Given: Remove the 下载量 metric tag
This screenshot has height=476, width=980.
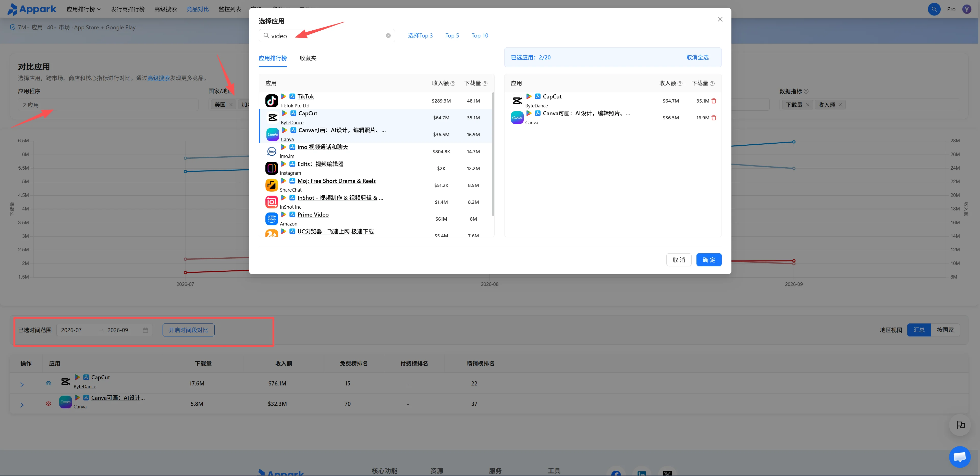Looking at the screenshot, I should tap(808, 105).
